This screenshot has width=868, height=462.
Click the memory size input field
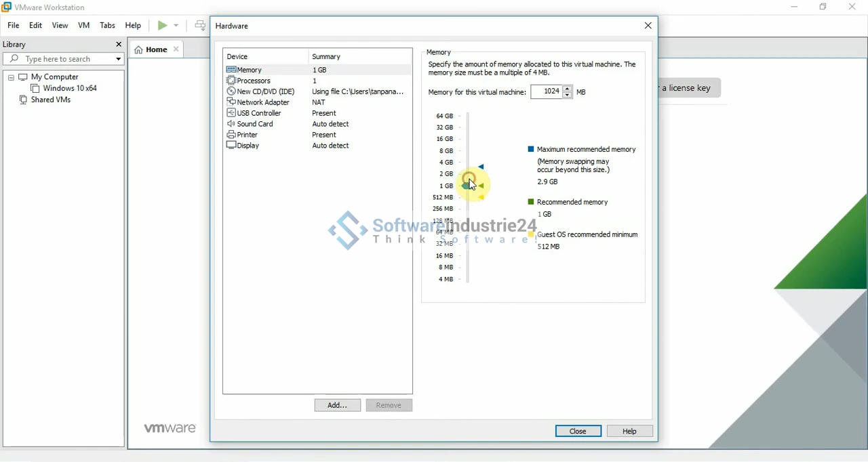tap(547, 91)
